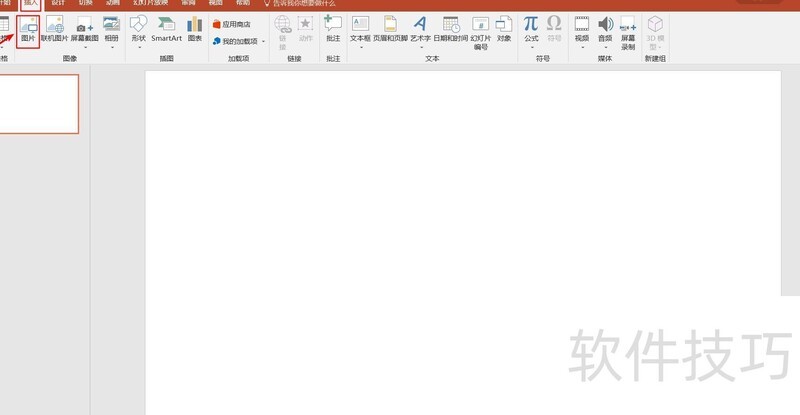Add a comment using 批注

333,28
